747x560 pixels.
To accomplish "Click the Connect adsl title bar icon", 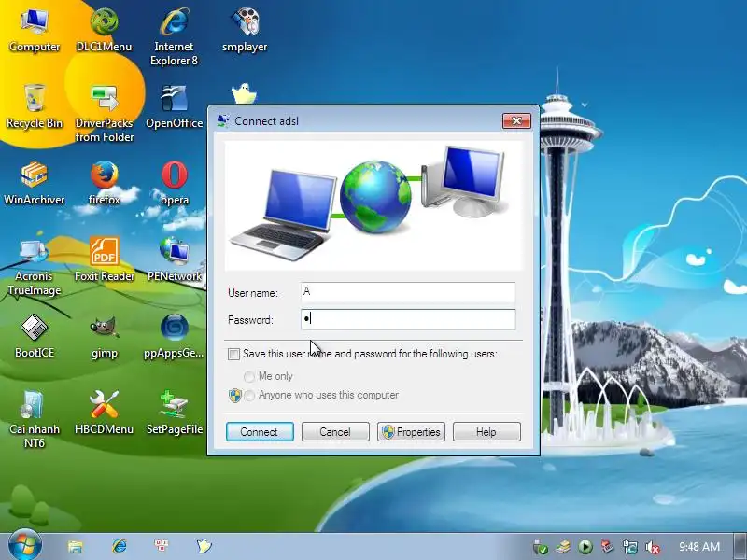I will click(x=222, y=121).
